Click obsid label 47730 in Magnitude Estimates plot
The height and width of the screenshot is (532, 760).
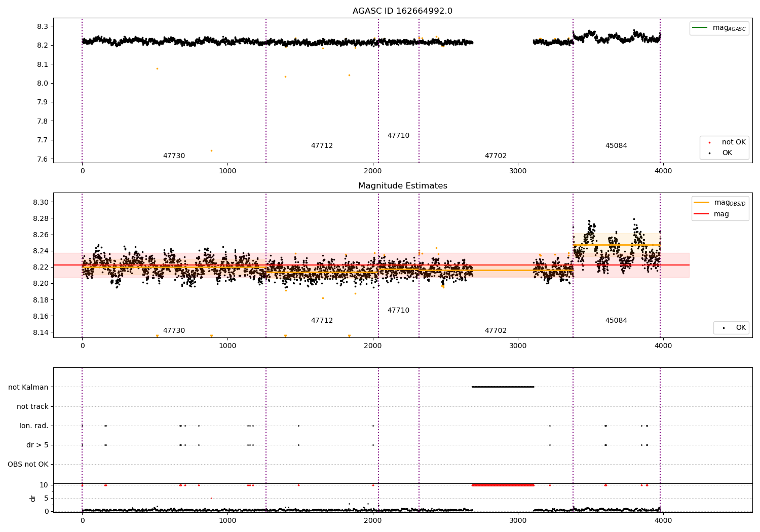coord(174,331)
